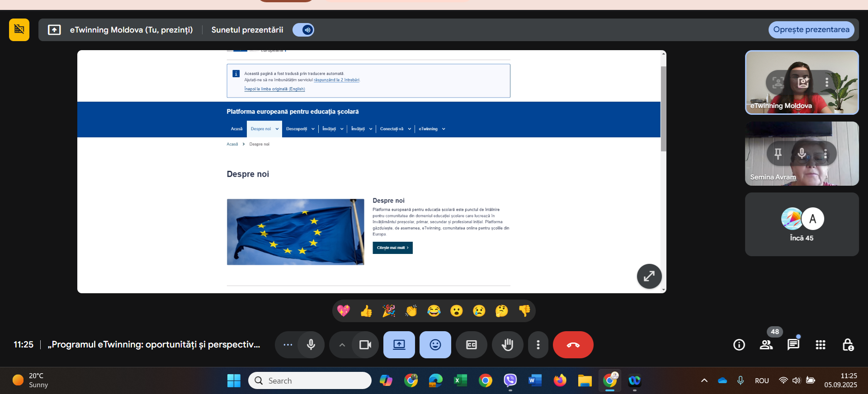The height and width of the screenshot is (394, 868).
Task: Open the activities grid icon
Action: click(x=821, y=345)
